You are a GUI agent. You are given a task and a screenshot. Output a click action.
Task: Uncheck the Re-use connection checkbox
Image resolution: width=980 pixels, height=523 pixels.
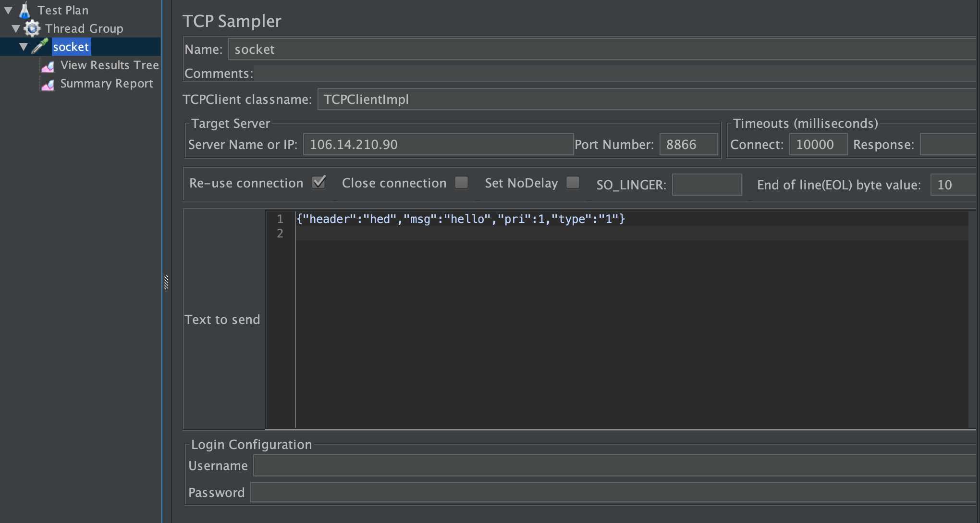[x=319, y=183]
